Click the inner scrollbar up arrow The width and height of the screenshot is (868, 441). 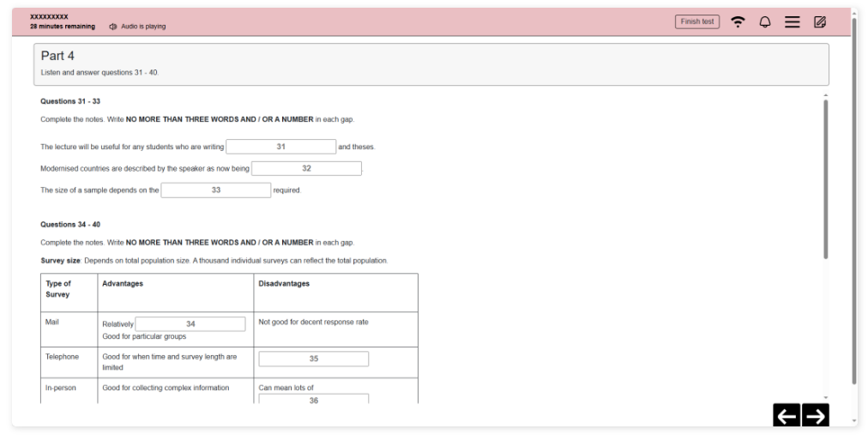tap(825, 96)
